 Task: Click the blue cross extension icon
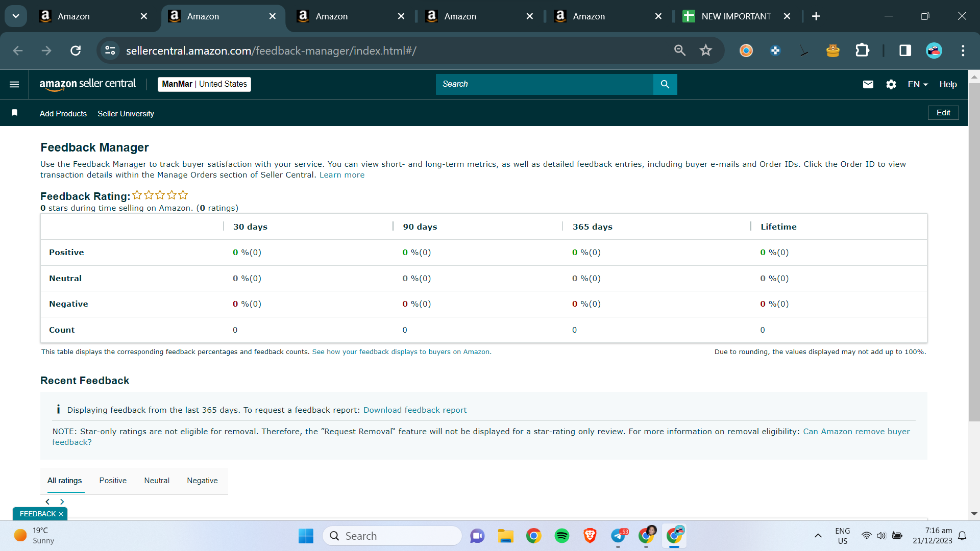pyautogui.click(x=775, y=51)
